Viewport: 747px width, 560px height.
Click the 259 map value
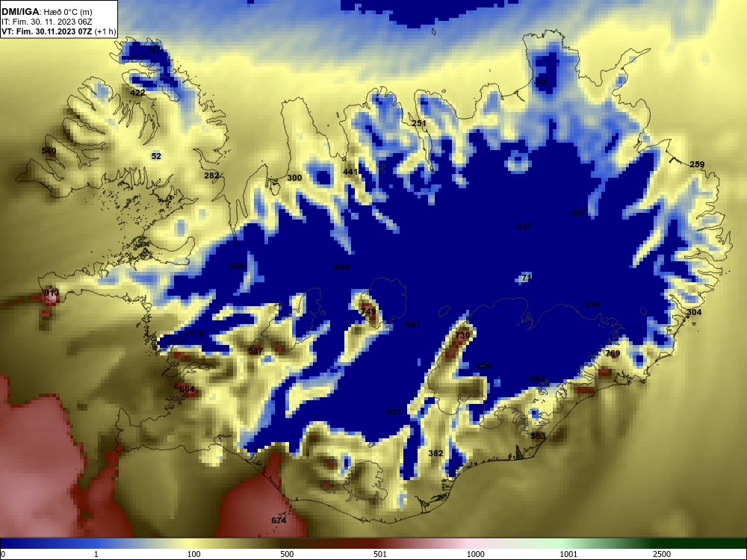(x=697, y=164)
